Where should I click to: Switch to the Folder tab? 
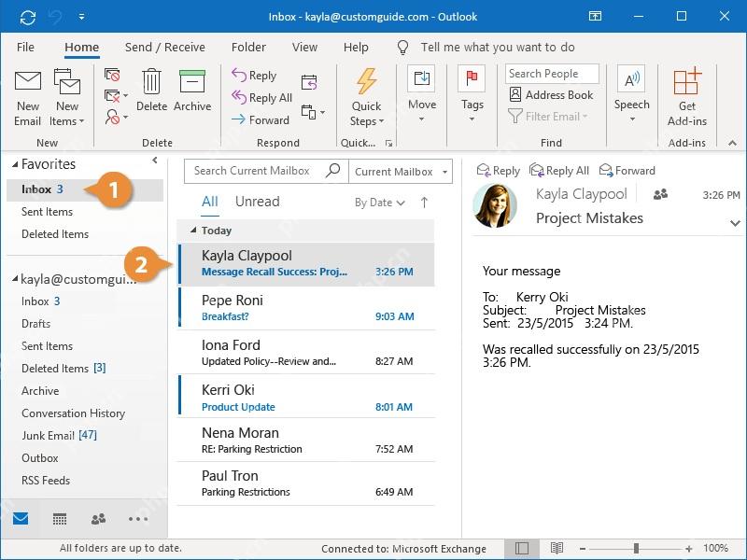[x=248, y=48]
